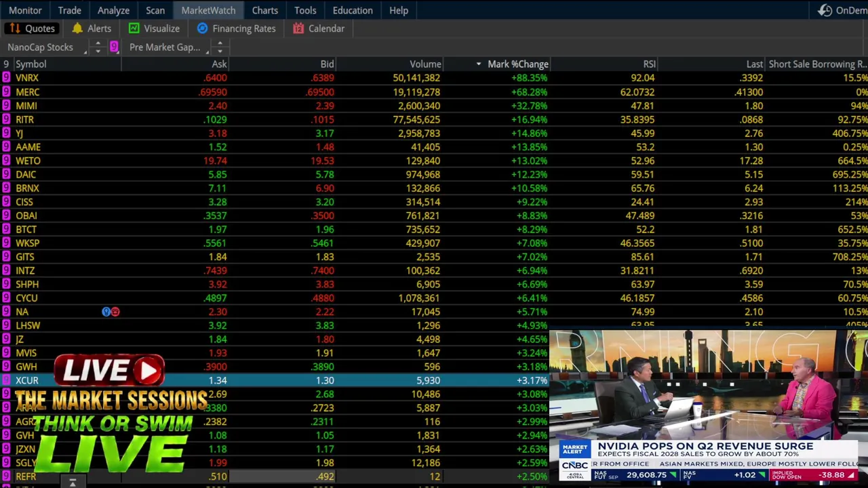Image resolution: width=868 pixels, height=488 pixels.
Task: Click the magenta 9 icon beside MIMI
Action: [x=6, y=106]
